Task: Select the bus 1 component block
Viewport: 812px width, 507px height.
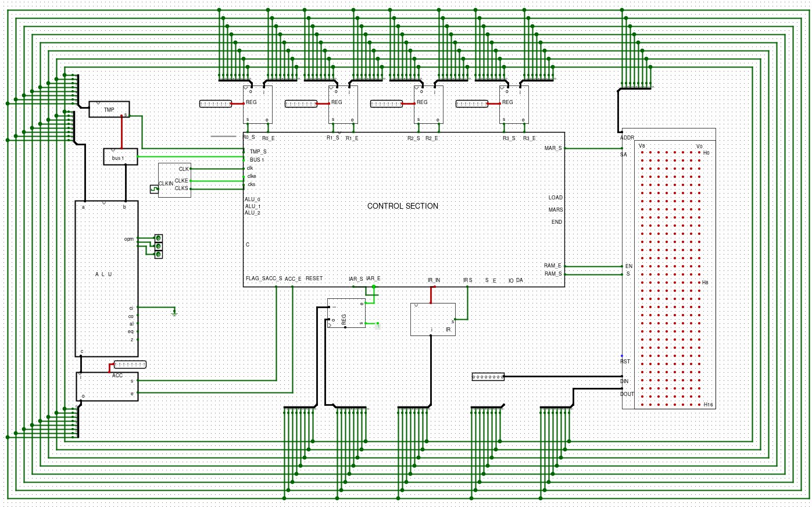Action: click(120, 157)
